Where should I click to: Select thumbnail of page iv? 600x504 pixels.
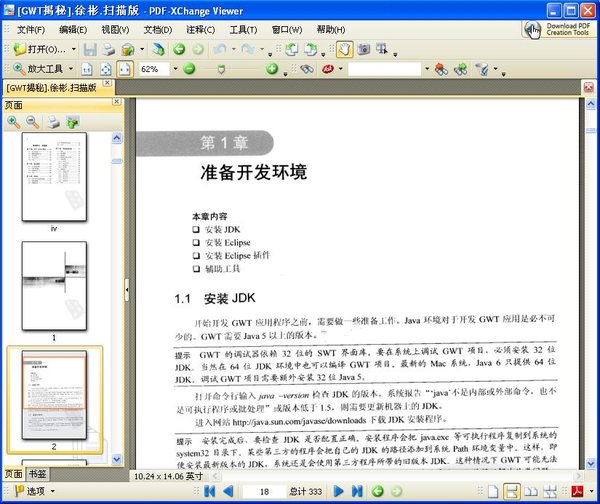tap(54, 177)
